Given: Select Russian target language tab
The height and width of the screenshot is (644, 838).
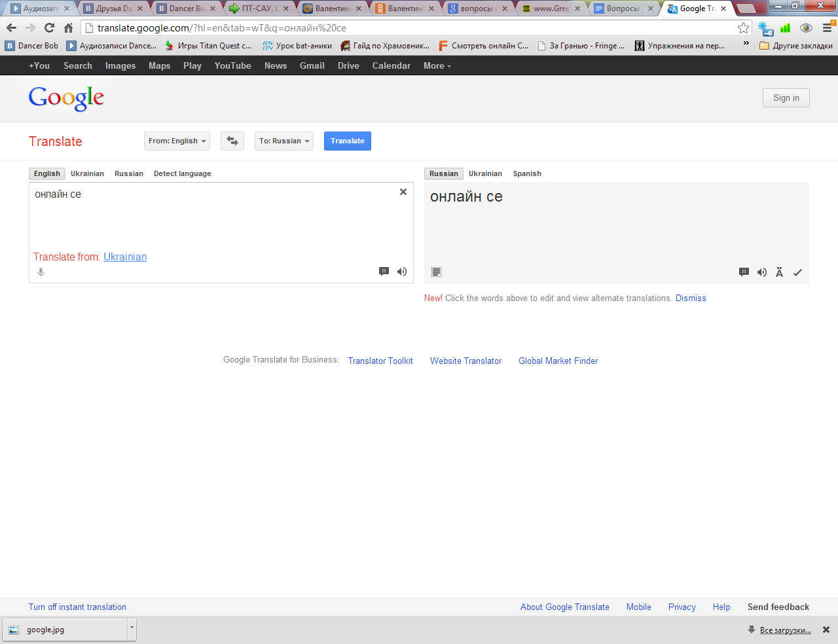Looking at the screenshot, I should (x=444, y=173).
